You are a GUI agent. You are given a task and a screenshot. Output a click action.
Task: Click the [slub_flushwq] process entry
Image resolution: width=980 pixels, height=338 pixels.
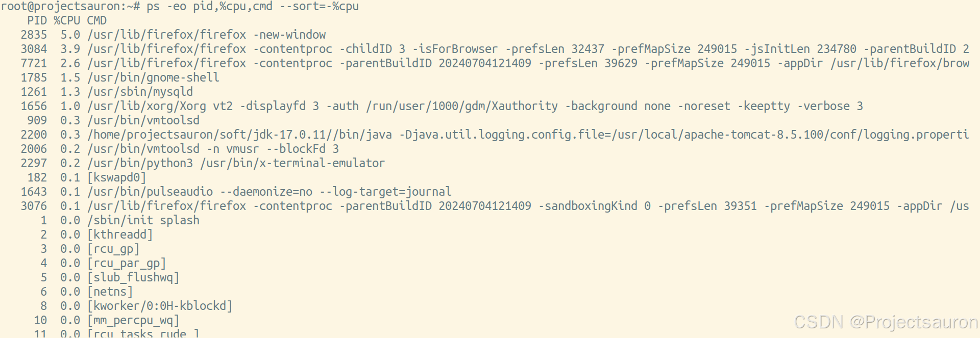133,277
